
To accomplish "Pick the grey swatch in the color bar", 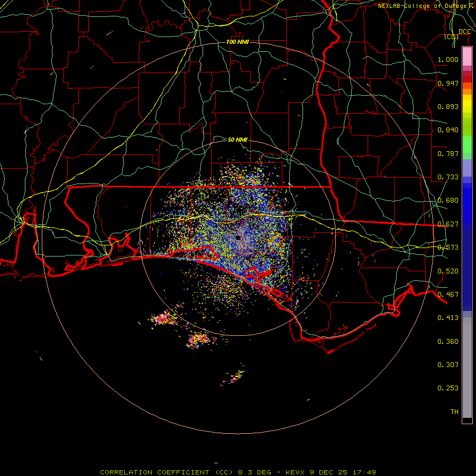I will point(467,368).
